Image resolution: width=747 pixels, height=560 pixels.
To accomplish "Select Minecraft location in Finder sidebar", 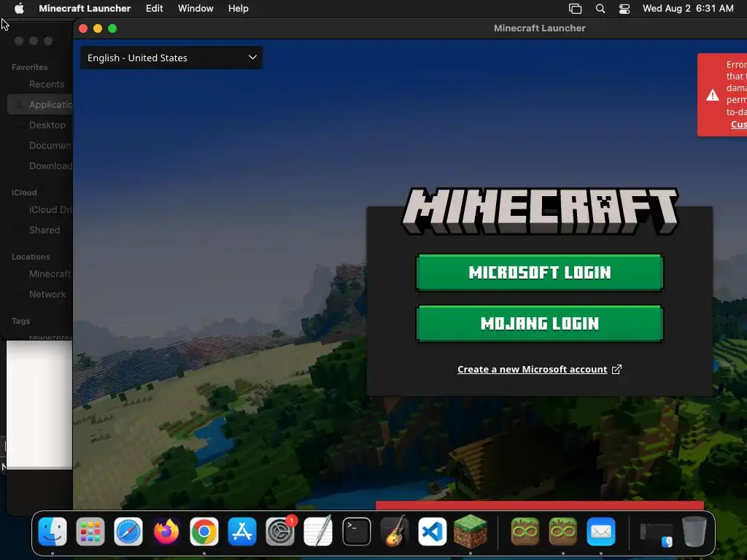I will (40, 274).
